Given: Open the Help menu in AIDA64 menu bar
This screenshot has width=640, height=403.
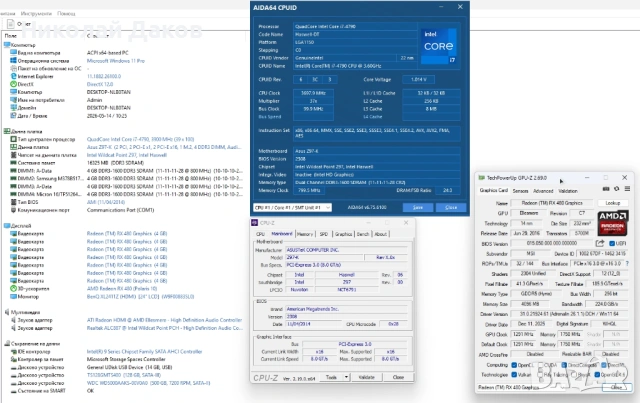Looking at the screenshot, I should click(66, 13).
